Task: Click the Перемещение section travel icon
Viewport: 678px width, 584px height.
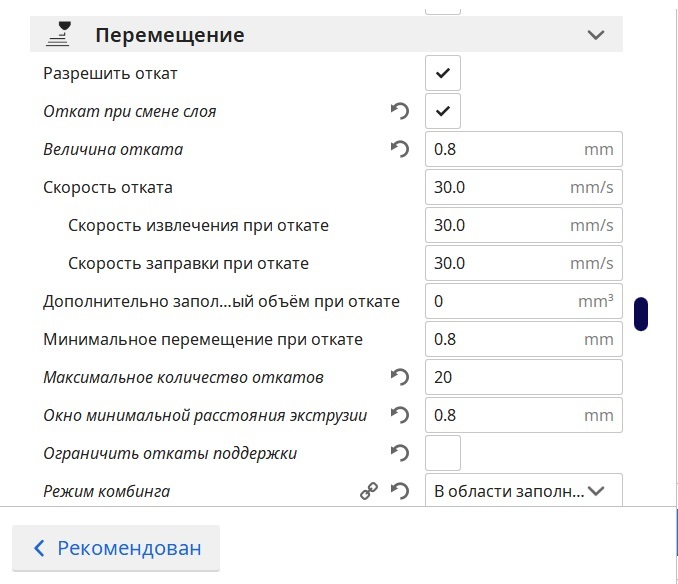Action: tap(60, 35)
